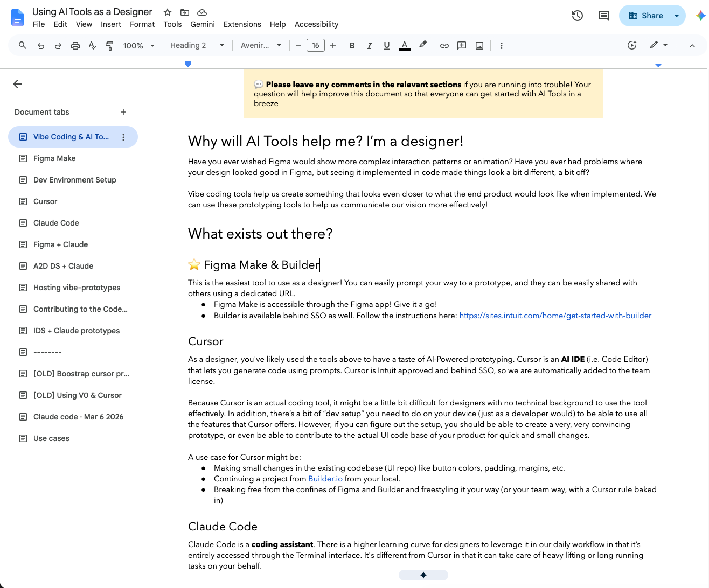Insert an image

pyautogui.click(x=479, y=46)
